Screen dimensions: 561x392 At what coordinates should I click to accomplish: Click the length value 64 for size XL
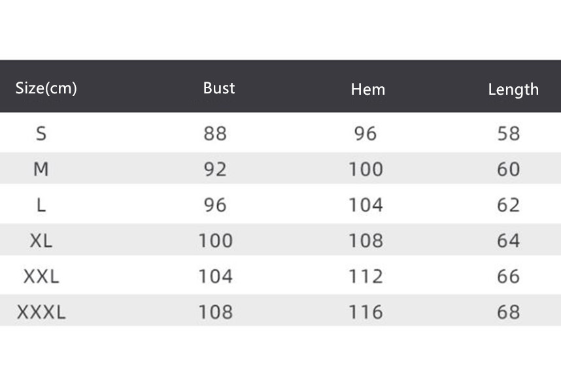tap(509, 240)
